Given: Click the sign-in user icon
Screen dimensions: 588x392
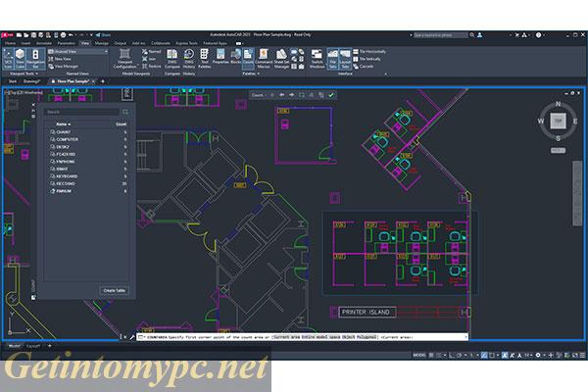Looking at the screenshot, I should pyautogui.click(x=479, y=35).
